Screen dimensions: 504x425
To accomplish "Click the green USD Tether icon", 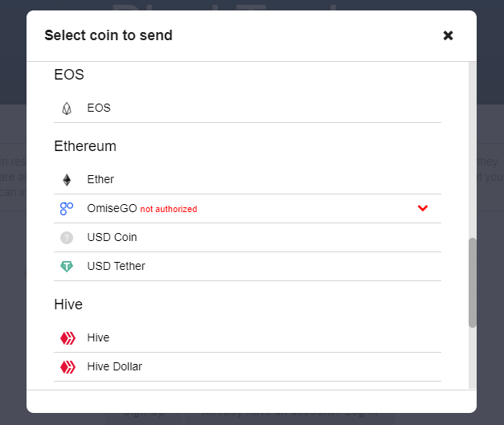I will [67, 266].
